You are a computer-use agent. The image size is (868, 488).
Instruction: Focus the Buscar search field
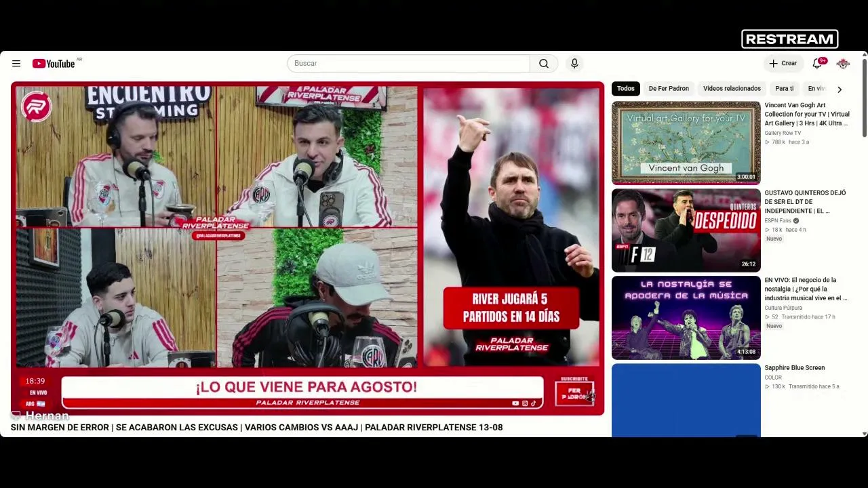tap(408, 64)
